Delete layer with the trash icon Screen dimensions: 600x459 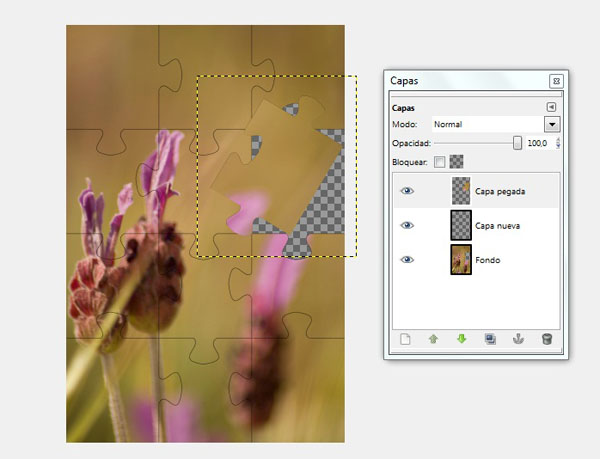point(547,339)
